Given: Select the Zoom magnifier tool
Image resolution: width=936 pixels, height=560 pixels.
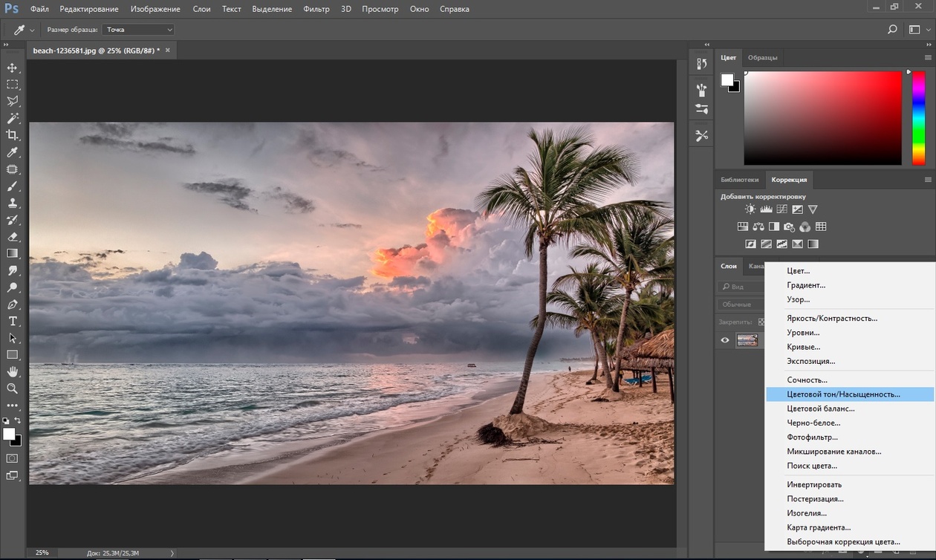Looking at the screenshot, I should (x=12, y=388).
